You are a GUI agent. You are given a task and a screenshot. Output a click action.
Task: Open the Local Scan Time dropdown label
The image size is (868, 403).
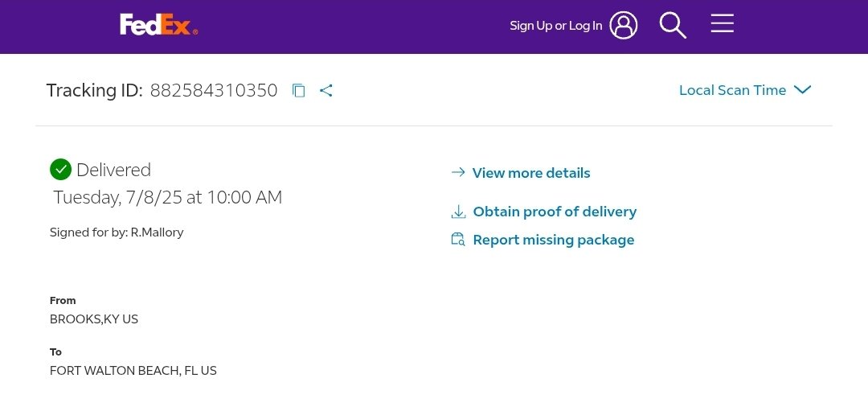coord(732,90)
